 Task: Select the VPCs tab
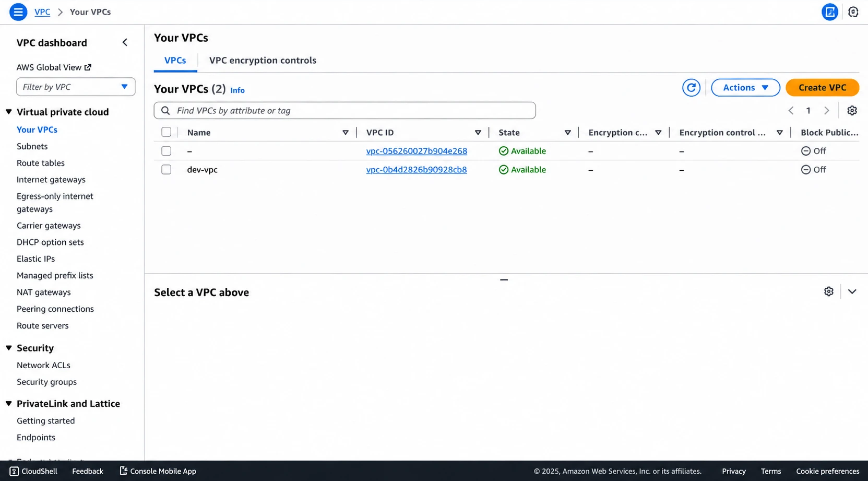pos(175,61)
